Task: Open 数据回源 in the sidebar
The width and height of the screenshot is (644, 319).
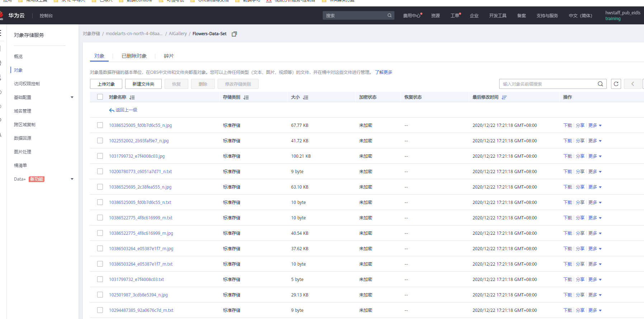Action: 23,138
